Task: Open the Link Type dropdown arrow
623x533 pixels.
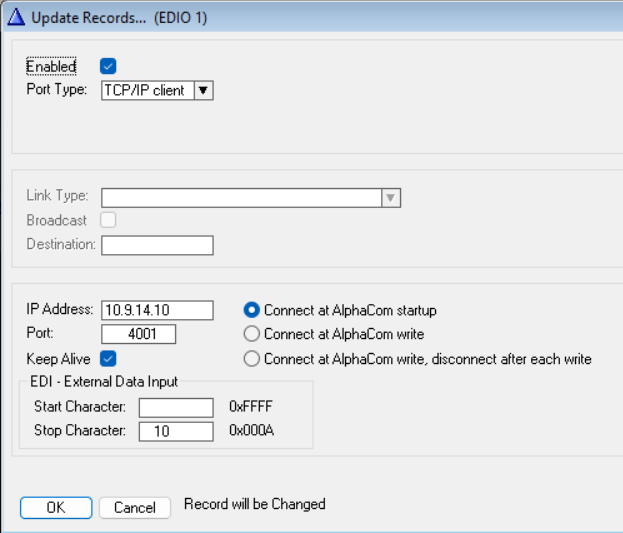Action: click(391, 198)
